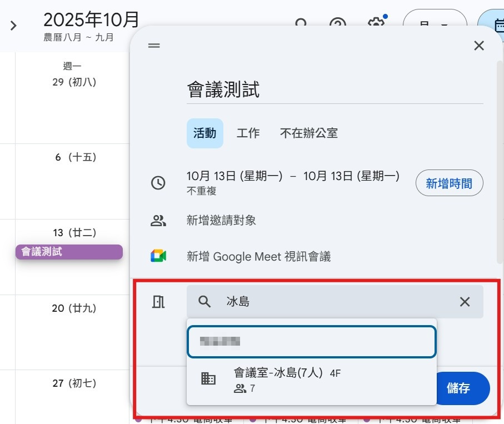Screen dimensions: 504x424
Task: Open the 會議測試 event on the calendar
Action: 69,252
